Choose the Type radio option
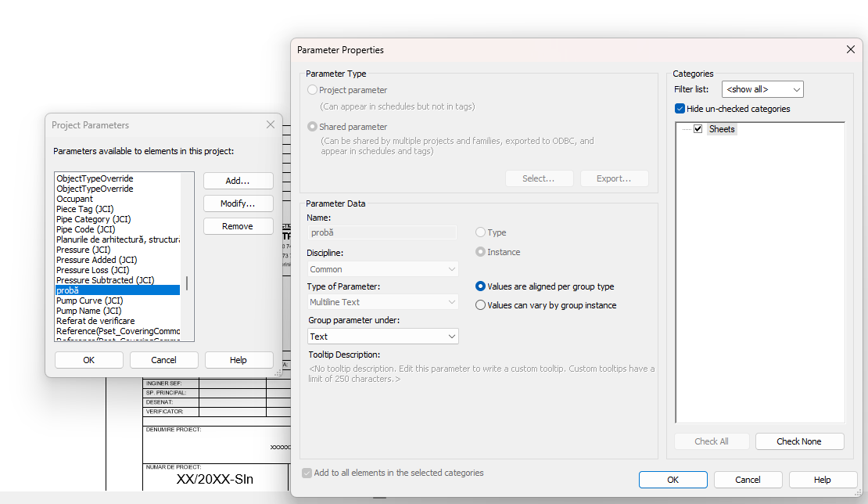 [480, 232]
